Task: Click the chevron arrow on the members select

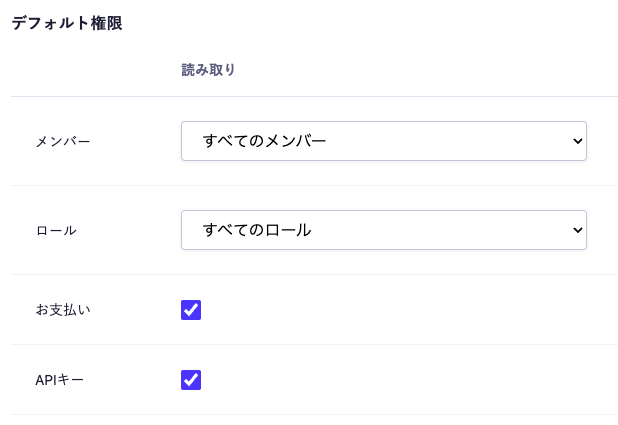Action: click(577, 141)
